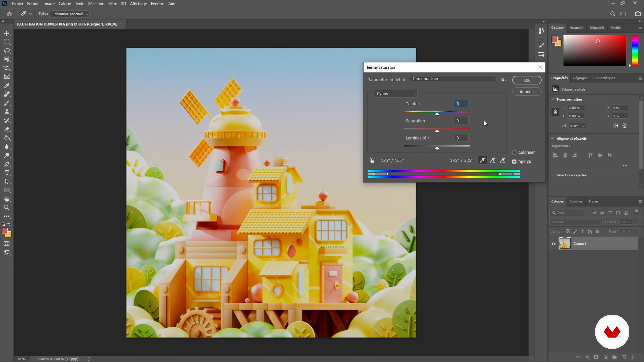644x362 pixels.
Task: Open the Echantillon ponctuel size dropdown
Action: coord(69,14)
